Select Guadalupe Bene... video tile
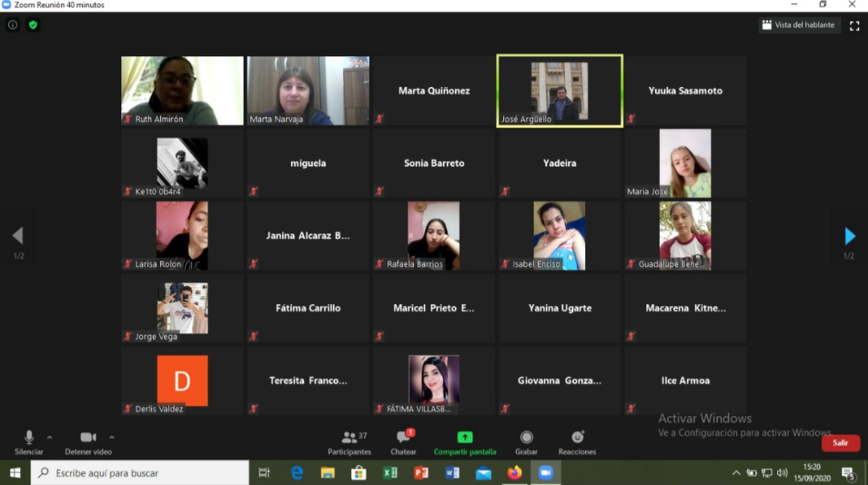Viewport: 868px width, 485px height. pyautogui.click(x=686, y=236)
